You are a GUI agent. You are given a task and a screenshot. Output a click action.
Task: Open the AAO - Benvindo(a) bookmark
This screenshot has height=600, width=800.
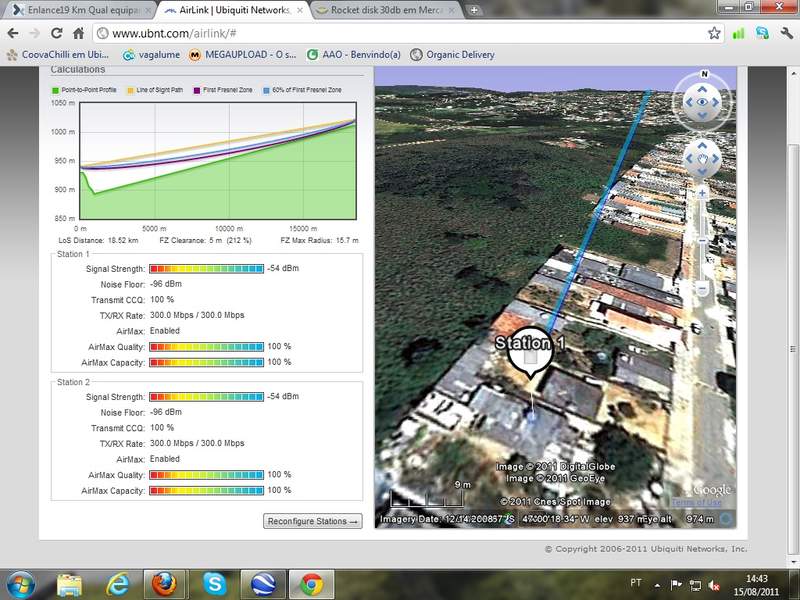pyautogui.click(x=354, y=55)
